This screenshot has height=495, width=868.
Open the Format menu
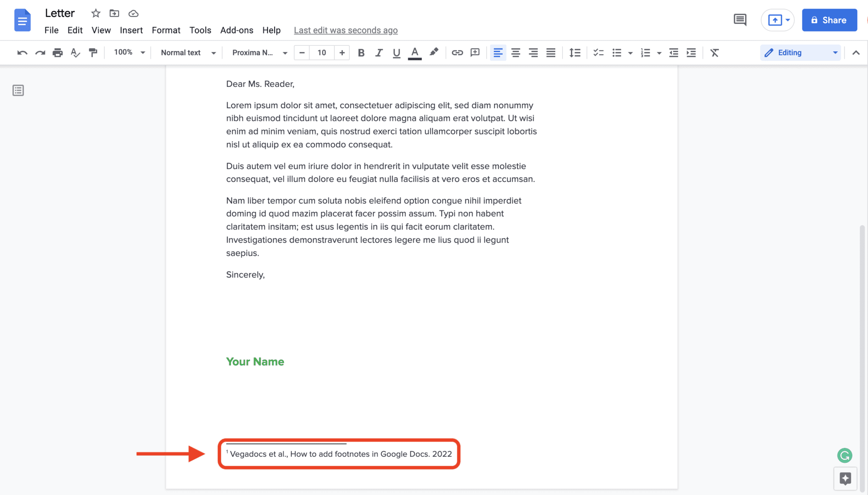pos(166,30)
